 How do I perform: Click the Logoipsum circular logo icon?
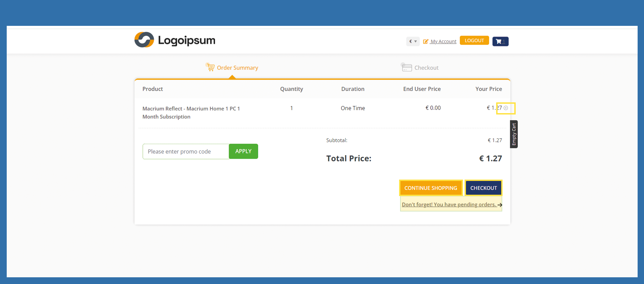(144, 40)
